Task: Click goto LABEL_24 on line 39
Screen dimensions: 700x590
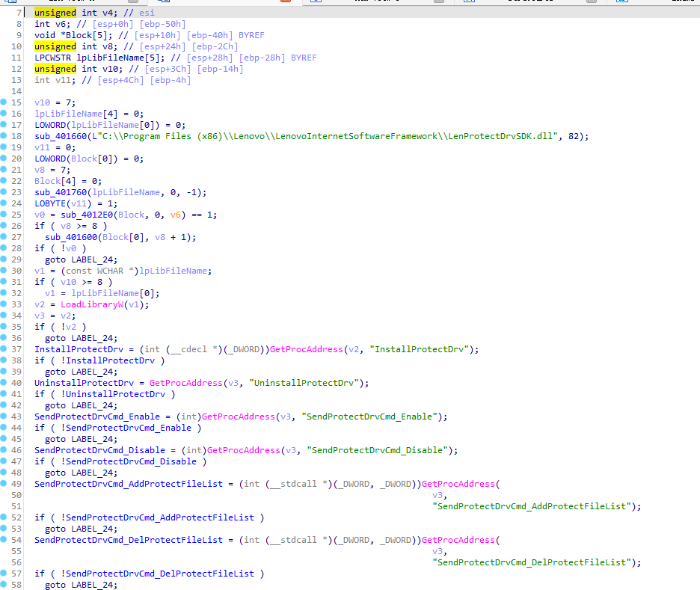Action: click(82, 372)
